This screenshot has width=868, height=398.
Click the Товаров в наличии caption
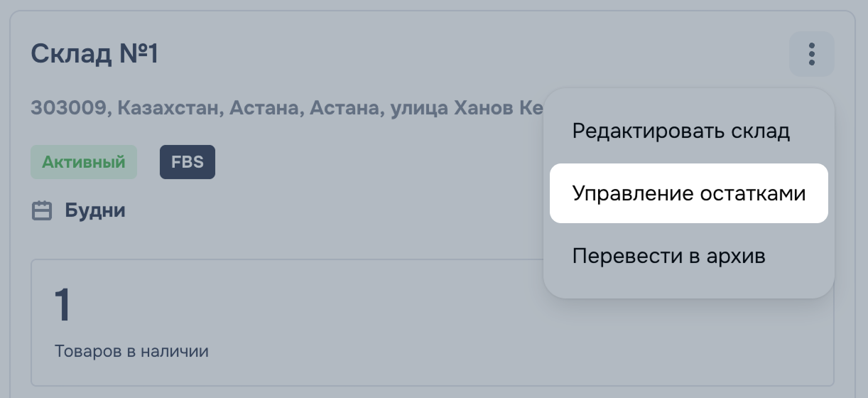pos(131,351)
